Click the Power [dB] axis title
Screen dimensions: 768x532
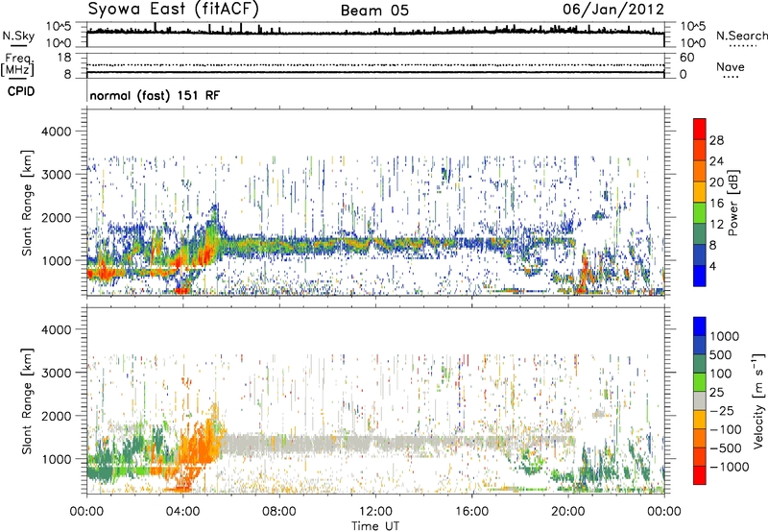733,203
